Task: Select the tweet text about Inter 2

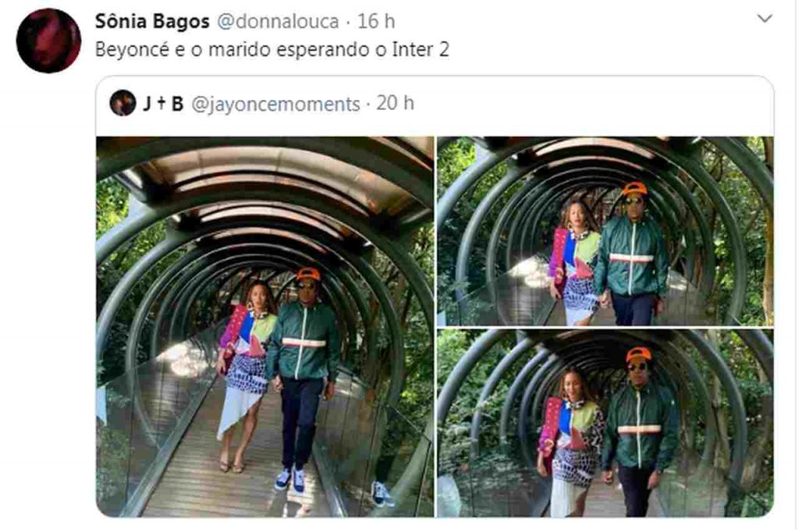Action: pyautogui.click(x=272, y=49)
